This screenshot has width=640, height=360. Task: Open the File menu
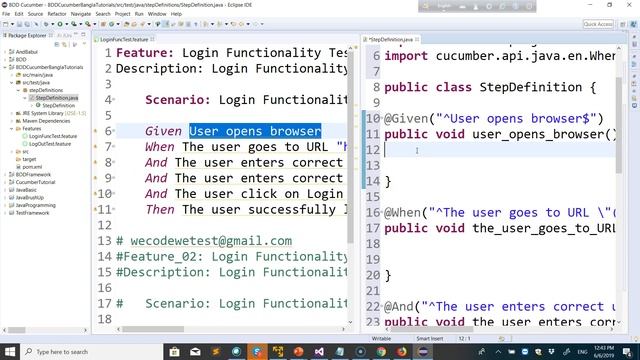pyautogui.click(x=6, y=14)
